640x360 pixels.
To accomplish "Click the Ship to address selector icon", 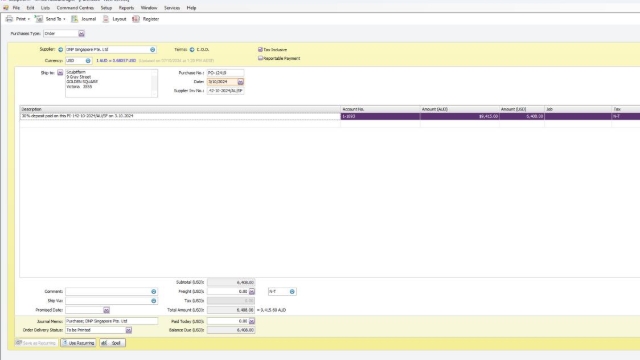I will (60, 73).
